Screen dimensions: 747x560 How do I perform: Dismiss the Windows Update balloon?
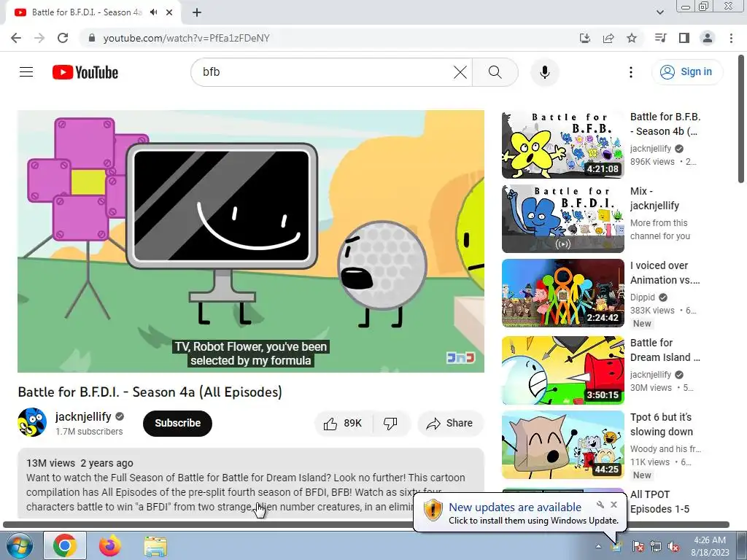coord(614,505)
